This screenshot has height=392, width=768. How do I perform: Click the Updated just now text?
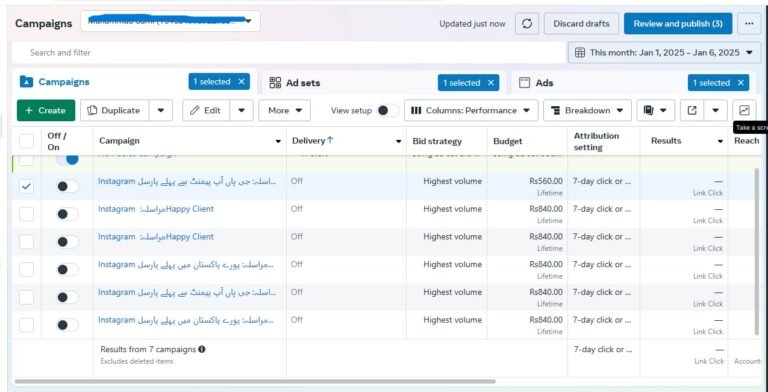pos(472,24)
